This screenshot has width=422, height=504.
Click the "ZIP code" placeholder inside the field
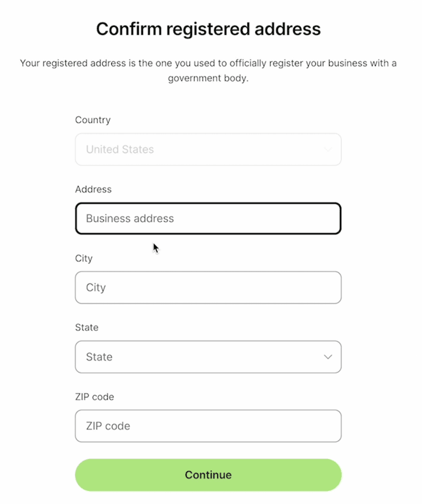tap(108, 426)
